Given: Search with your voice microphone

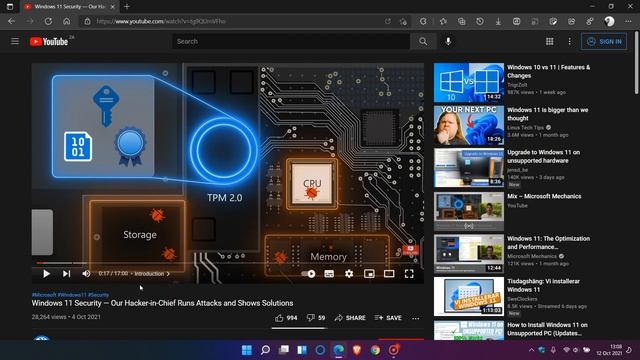Looking at the screenshot, I should [x=448, y=41].
